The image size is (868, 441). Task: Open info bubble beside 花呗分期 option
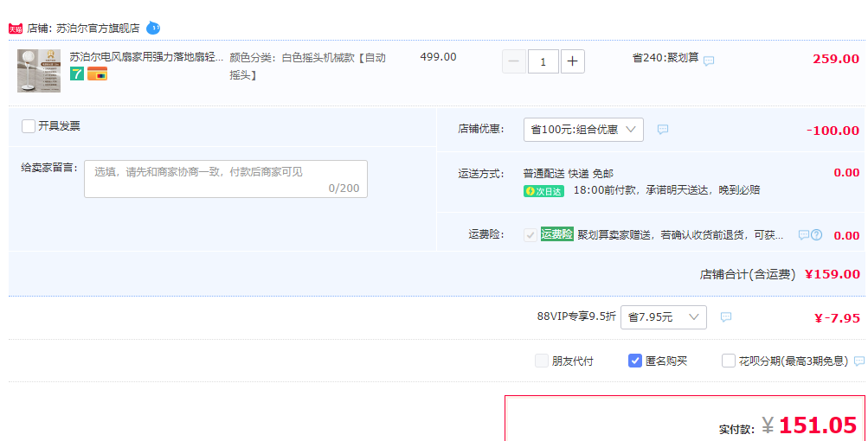(x=859, y=361)
